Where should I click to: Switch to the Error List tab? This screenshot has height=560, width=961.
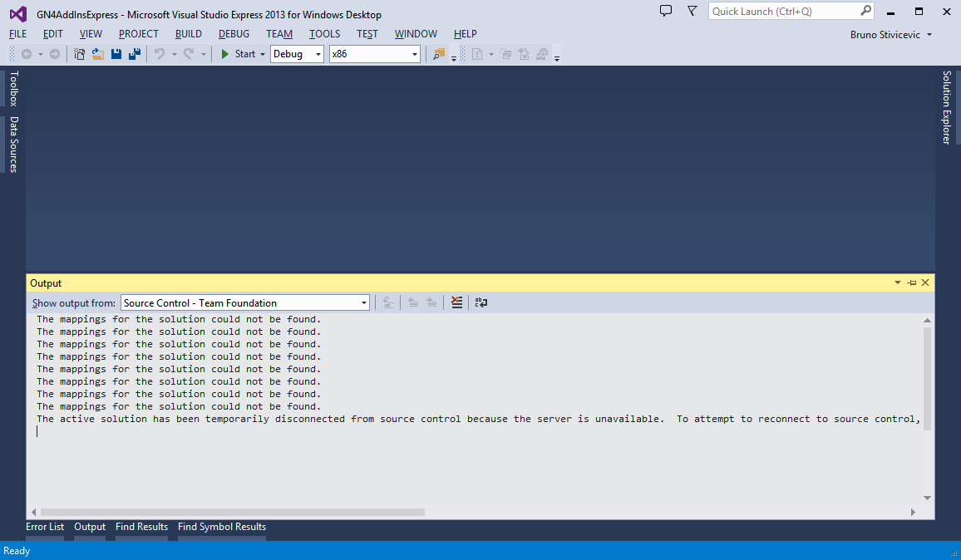(45, 527)
